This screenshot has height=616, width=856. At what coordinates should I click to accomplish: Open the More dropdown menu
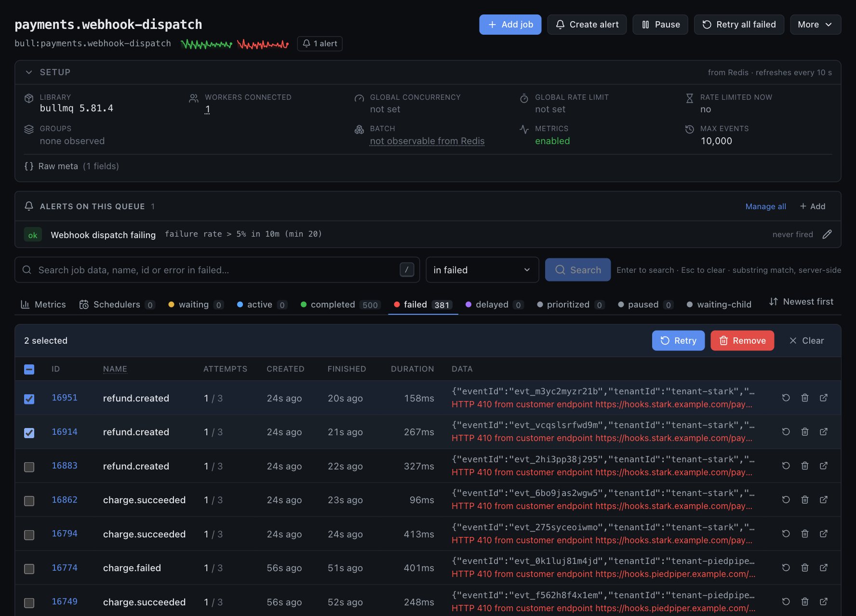coord(816,25)
